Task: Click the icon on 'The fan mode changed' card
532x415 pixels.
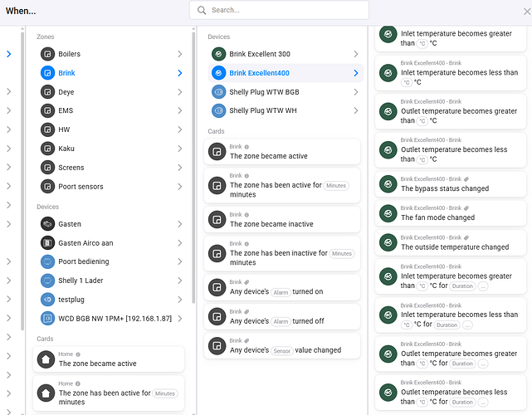Action: [x=388, y=213]
